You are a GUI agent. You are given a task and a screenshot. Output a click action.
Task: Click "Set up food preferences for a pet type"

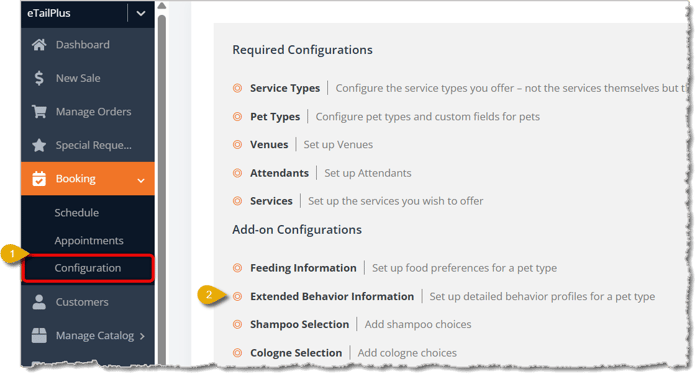(464, 268)
